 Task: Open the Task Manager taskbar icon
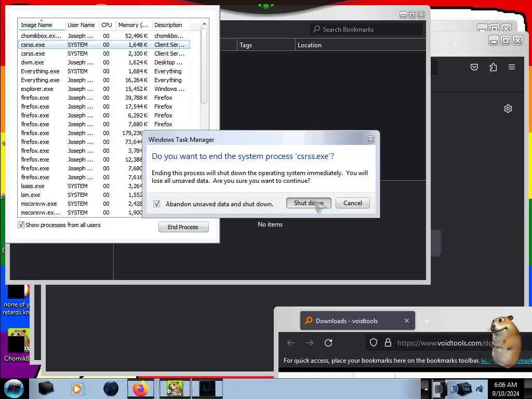pyautogui.click(x=207, y=389)
